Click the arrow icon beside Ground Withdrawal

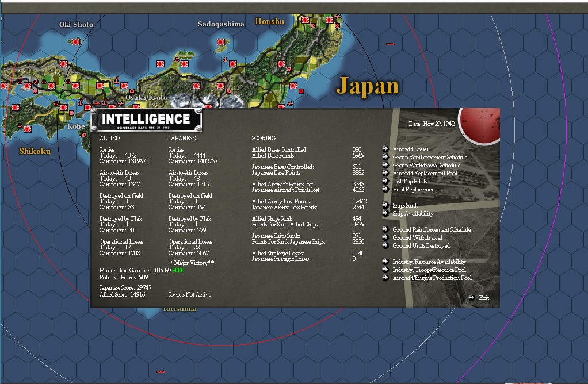click(x=385, y=237)
